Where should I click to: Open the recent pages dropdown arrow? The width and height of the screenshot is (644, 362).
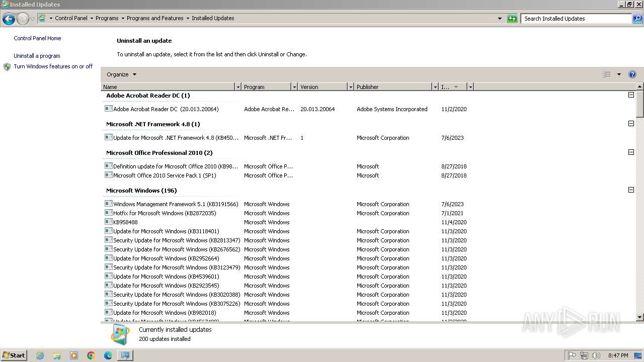point(32,19)
